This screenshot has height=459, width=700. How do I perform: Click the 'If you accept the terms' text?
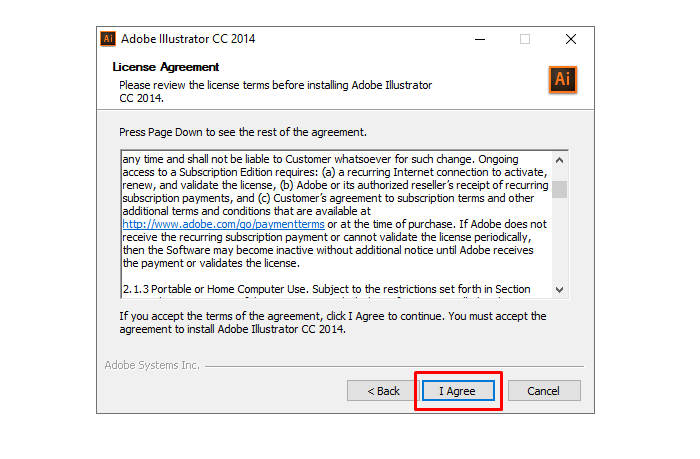click(x=332, y=316)
